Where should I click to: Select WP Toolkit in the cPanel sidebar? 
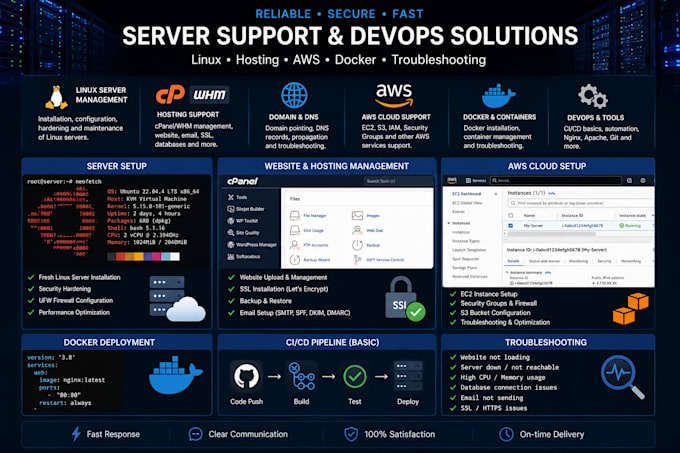(x=243, y=221)
